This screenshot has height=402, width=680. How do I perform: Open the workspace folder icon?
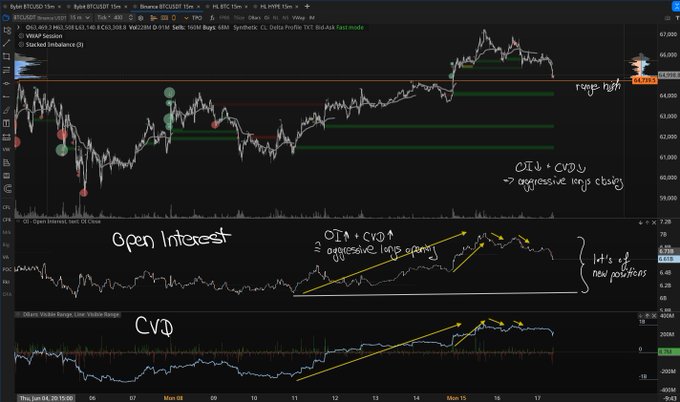pos(6,18)
